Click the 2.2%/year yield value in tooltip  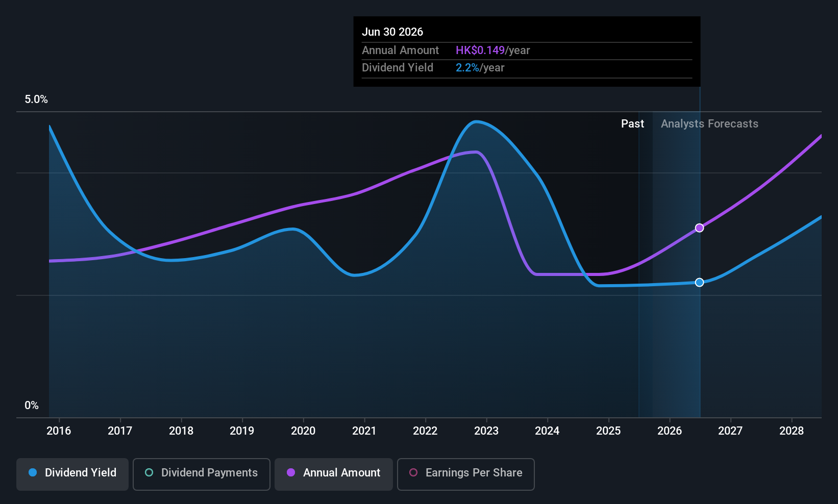click(x=480, y=68)
